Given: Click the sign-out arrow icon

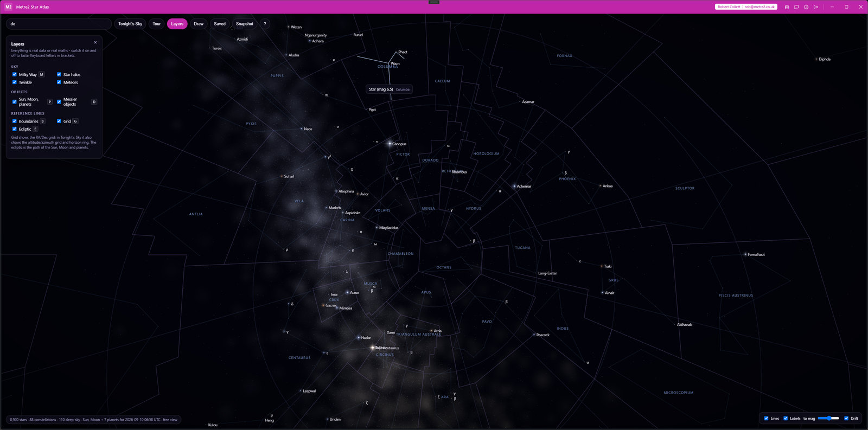Looking at the screenshot, I should pyautogui.click(x=816, y=7).
